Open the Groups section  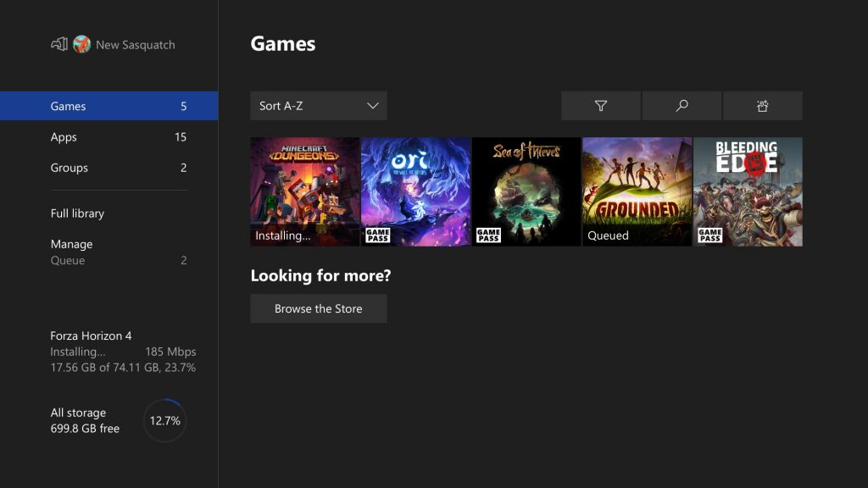click(x=108, y=168)
